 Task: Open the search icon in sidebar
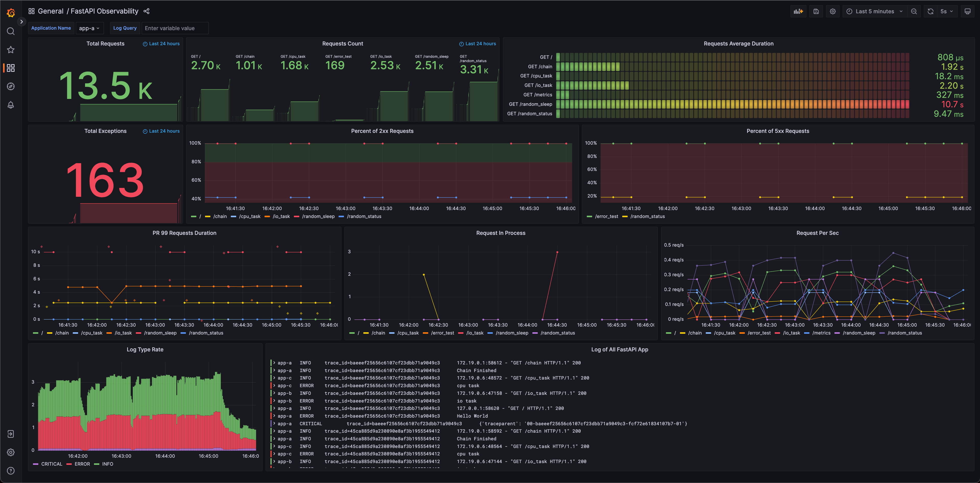(11, 31)
